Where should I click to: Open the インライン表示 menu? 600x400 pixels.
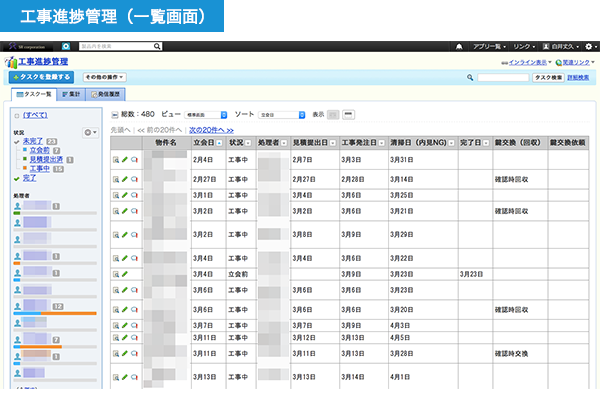pyautogui.click(x=527, y=62)
